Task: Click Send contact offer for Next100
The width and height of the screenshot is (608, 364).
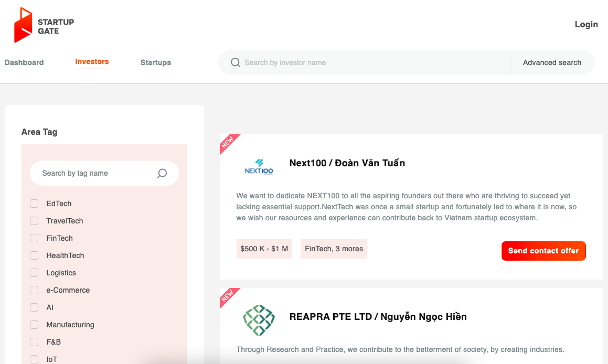Action: (x=543, y=251)
